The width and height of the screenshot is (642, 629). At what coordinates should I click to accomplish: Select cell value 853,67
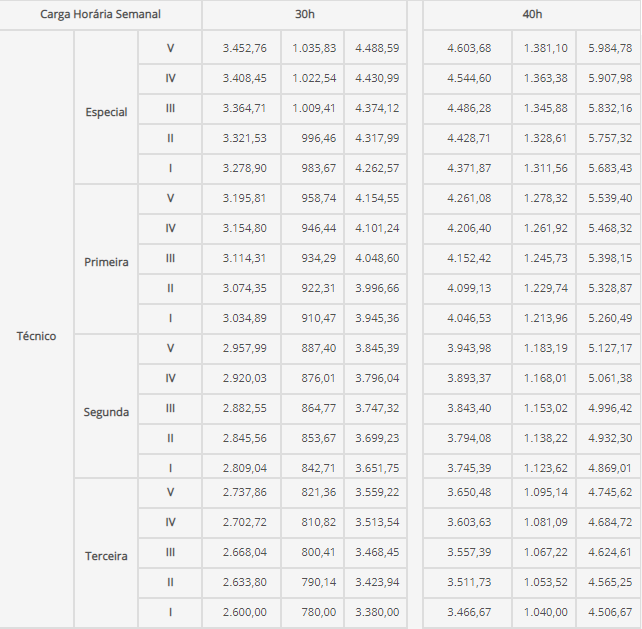[319, 438]
